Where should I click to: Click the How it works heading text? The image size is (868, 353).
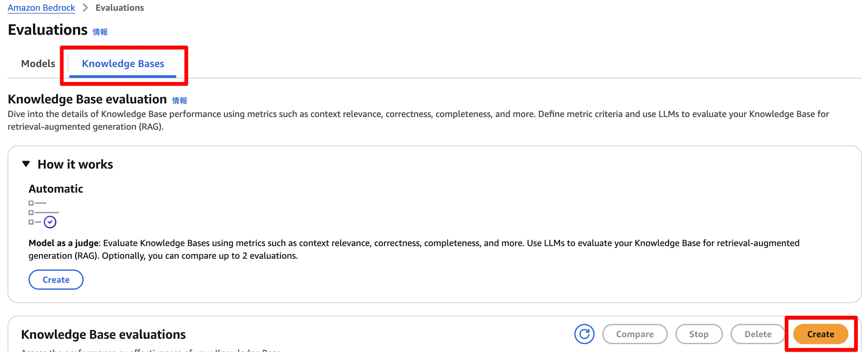tap(75, 164)
